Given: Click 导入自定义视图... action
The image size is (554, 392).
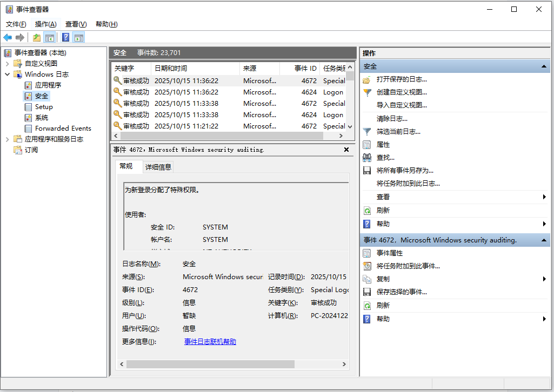Looking at the screenshot, I should [402, 105].
